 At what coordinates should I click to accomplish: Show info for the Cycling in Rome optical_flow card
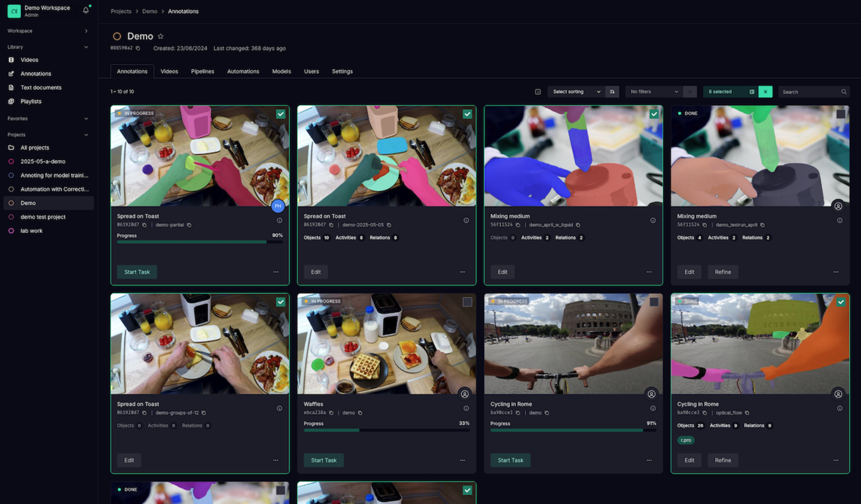[839, 408]
